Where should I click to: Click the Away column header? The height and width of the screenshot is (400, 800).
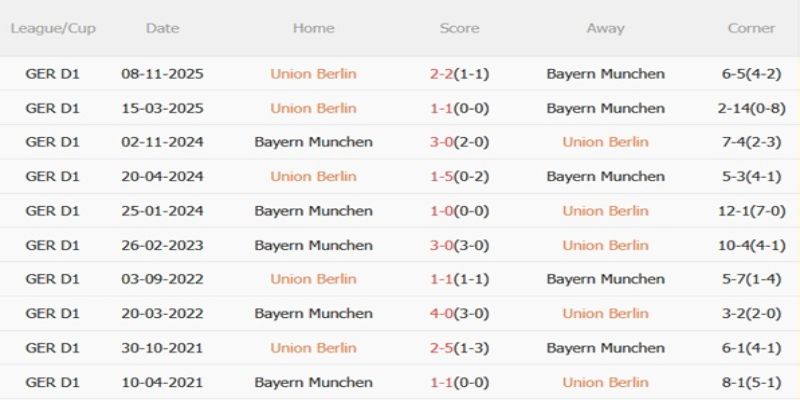pos(605,28)
